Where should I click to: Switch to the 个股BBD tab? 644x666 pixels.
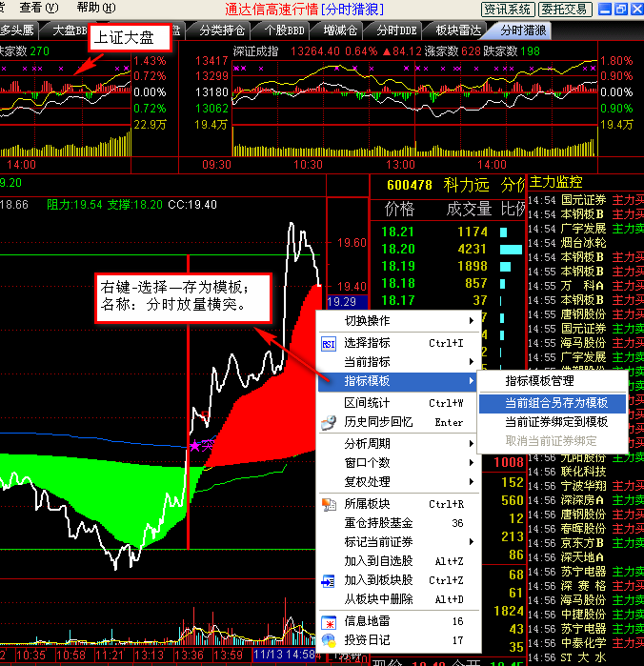[284, 30]
